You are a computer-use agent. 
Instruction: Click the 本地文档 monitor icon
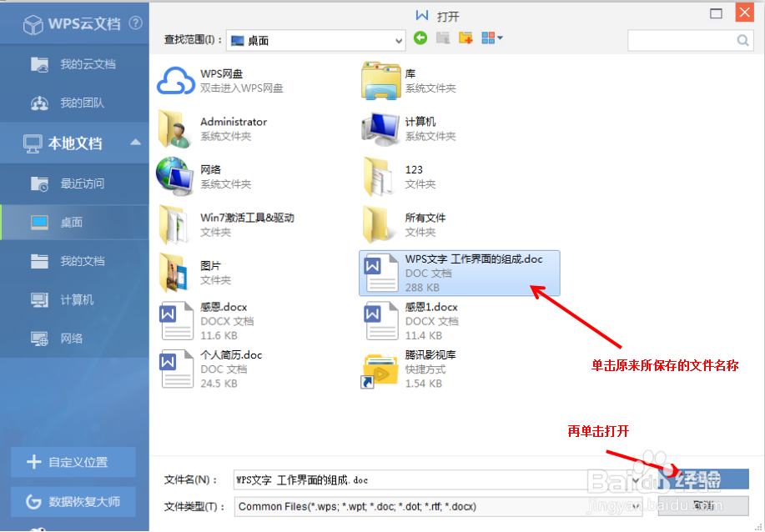coord(33,143)
